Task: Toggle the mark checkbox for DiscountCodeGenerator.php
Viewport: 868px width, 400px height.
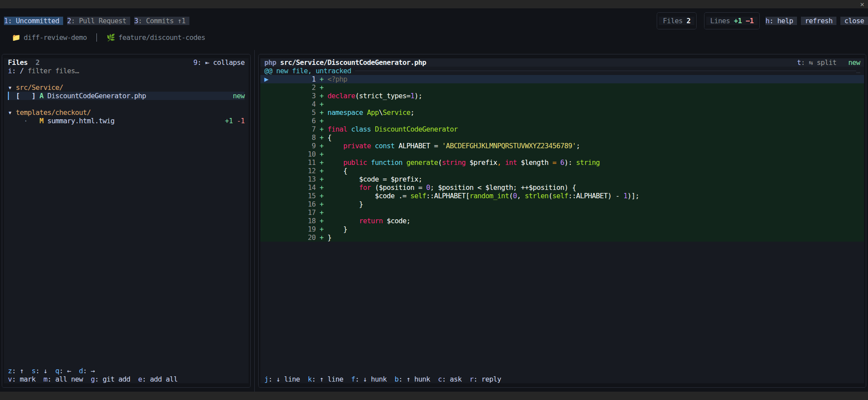Action: (25, 96)
